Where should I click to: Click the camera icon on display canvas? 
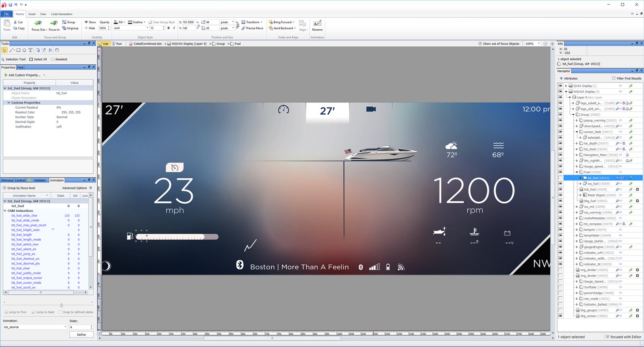[371, 109]
